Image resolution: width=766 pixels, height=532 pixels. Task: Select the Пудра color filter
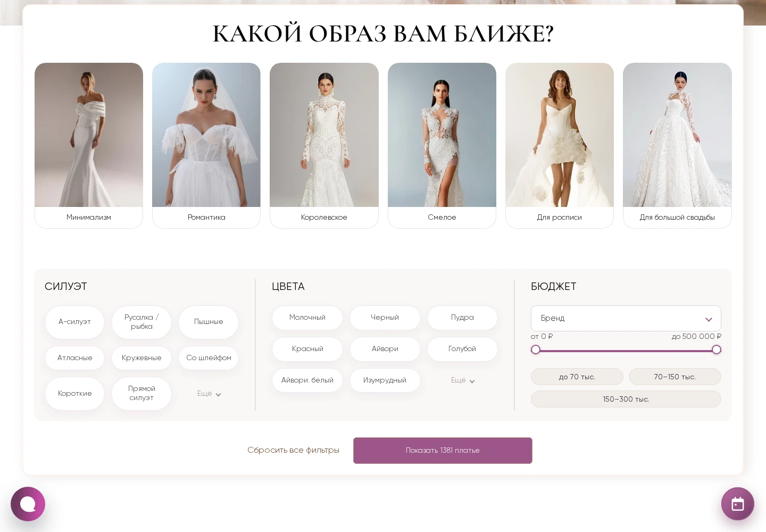[x=462, y=318]
